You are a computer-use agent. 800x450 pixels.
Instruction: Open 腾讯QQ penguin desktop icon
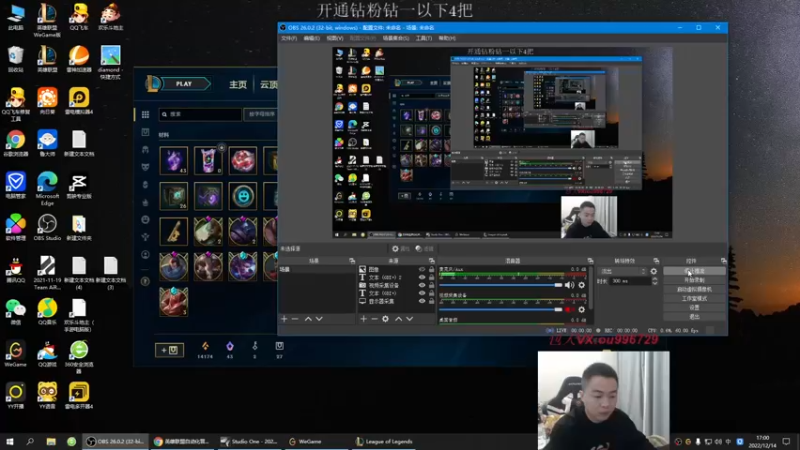15,270
